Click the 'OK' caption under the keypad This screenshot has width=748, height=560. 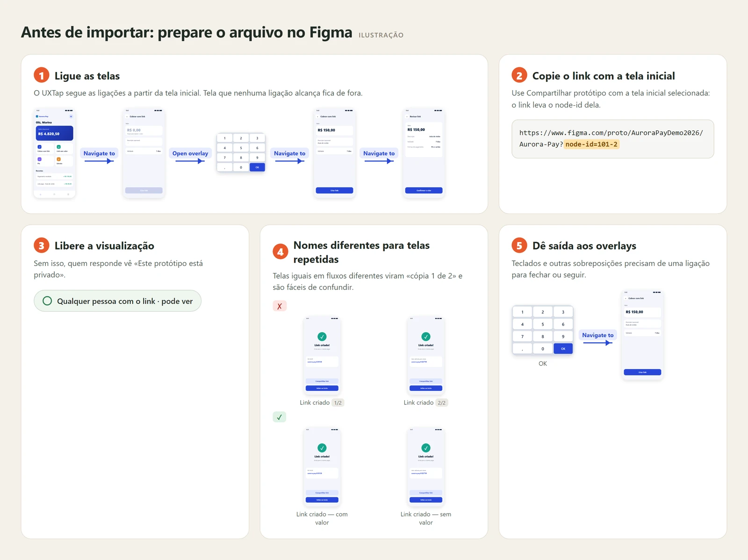(x=543, y=364)
